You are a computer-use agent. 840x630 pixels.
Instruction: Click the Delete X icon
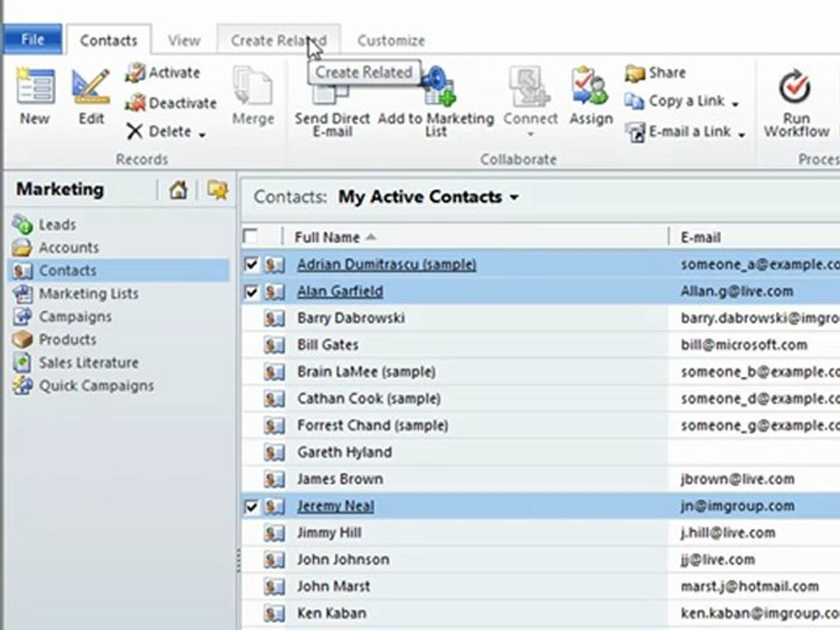(x=135, y=131)
